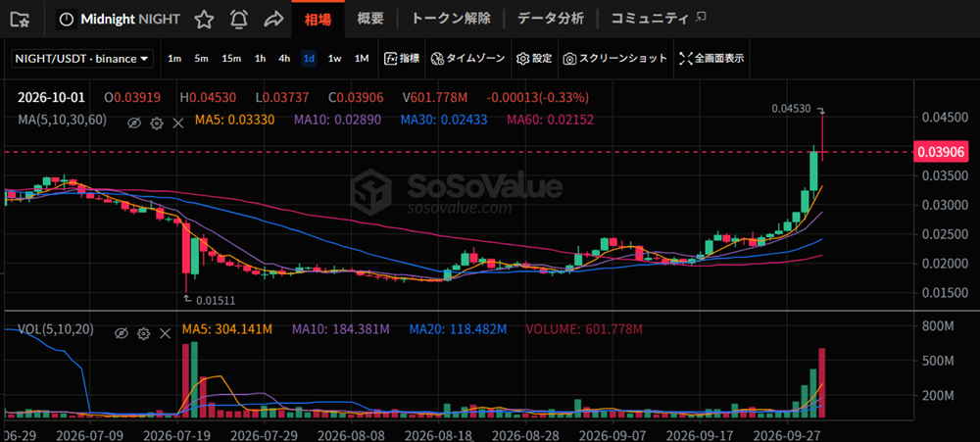Screen dimensions: 980x442
Task: Click the 2026-10-01 date readout
Action: click(51, 98)
